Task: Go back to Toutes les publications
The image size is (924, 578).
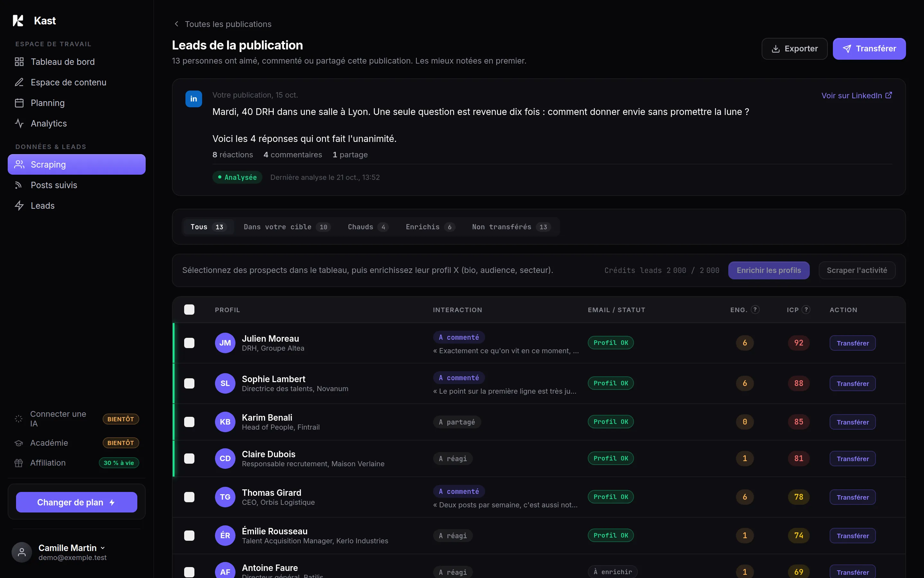Action: click(x=222, y=24)
